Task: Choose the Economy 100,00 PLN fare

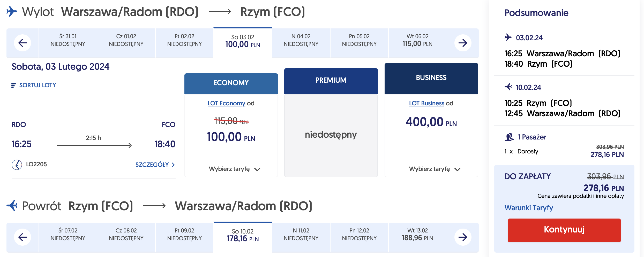Action: (231, 137)
